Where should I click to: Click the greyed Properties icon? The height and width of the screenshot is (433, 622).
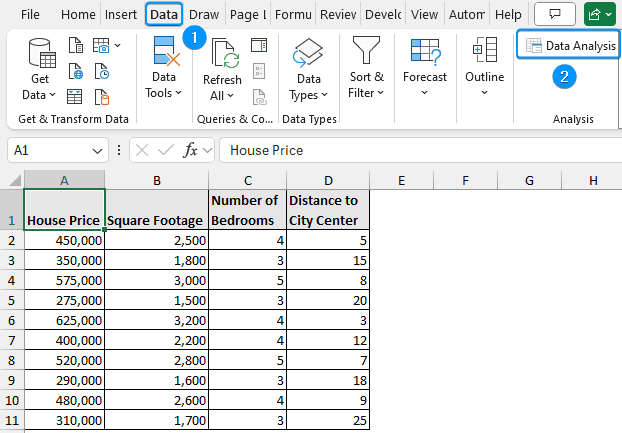(259, 71)
